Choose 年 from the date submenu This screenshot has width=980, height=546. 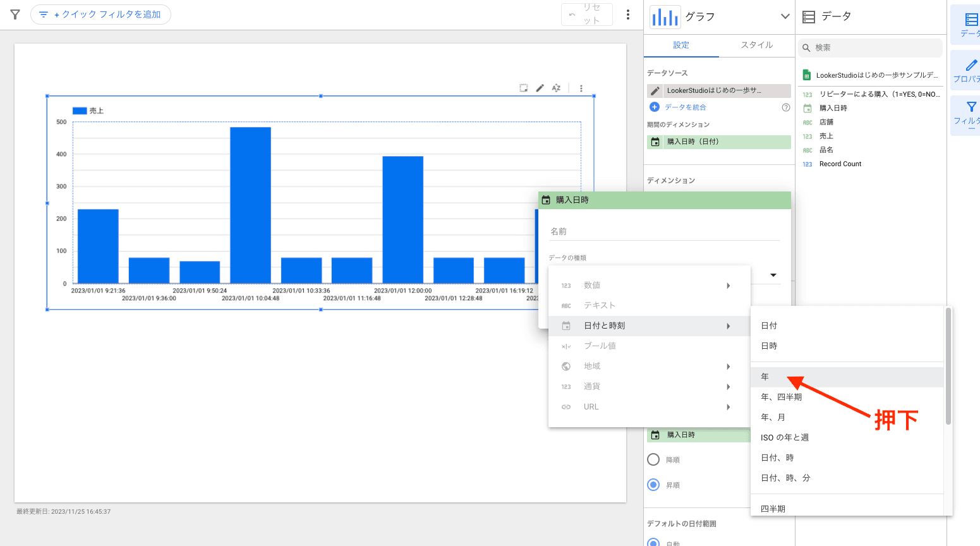[765, 377]
